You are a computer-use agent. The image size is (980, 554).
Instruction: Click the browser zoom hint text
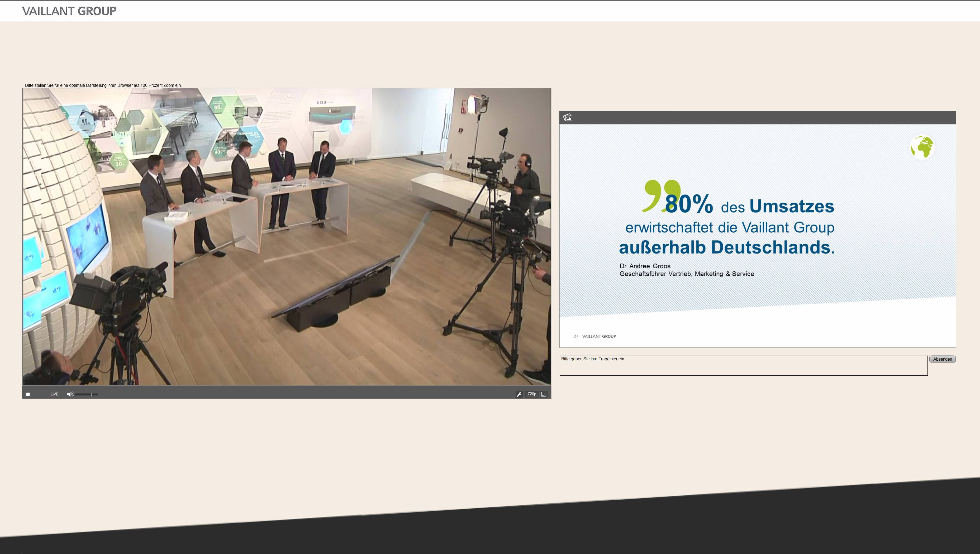[103, 85]
